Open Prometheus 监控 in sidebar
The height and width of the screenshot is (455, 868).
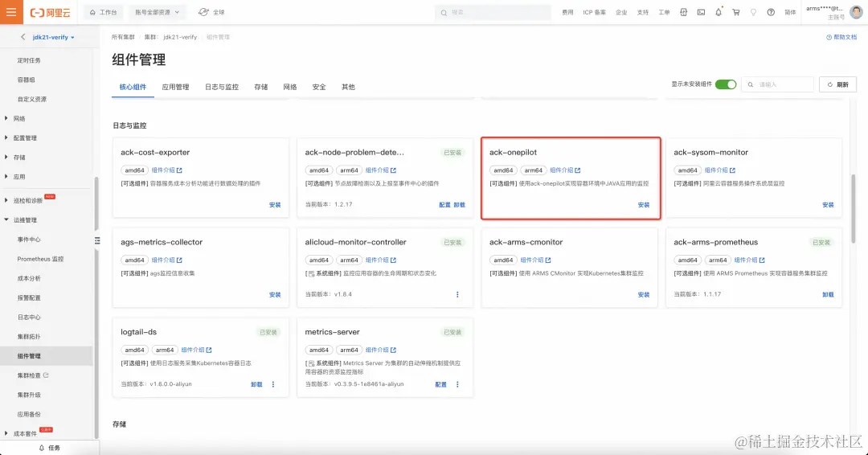(x=40, y=259)
